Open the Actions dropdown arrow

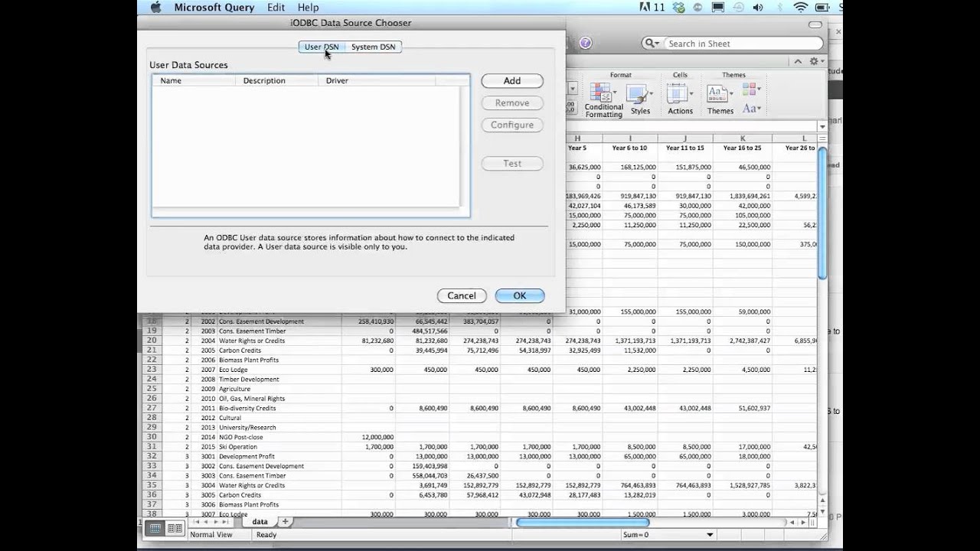point(690,95)
